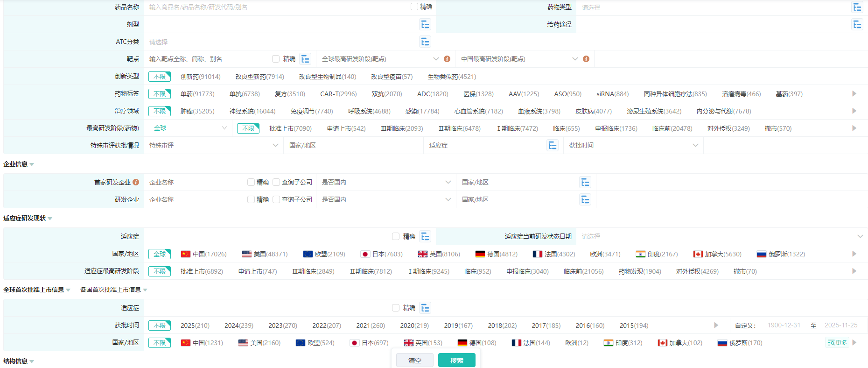Check 精确 checkbox in 研发企业 row
868x368 pixels.
coord(251,199)
